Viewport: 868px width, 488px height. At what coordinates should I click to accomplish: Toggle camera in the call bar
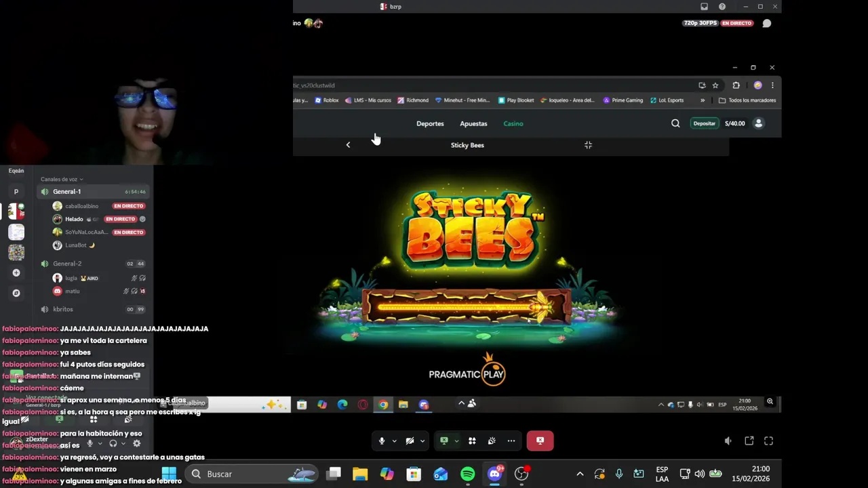coord(410,441)
